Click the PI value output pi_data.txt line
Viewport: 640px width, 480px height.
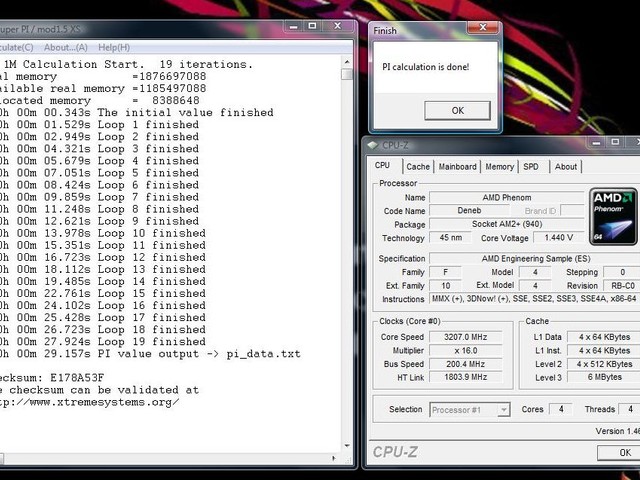150,354
